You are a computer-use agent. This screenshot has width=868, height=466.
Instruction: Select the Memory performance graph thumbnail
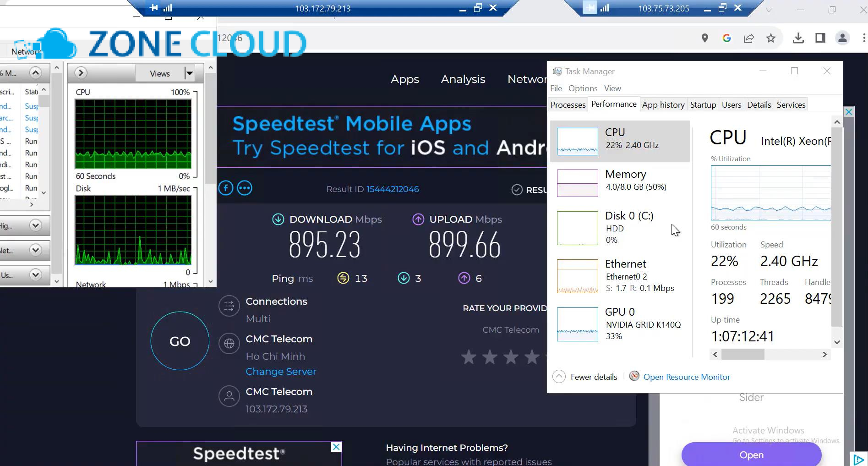tap(577, 183)
